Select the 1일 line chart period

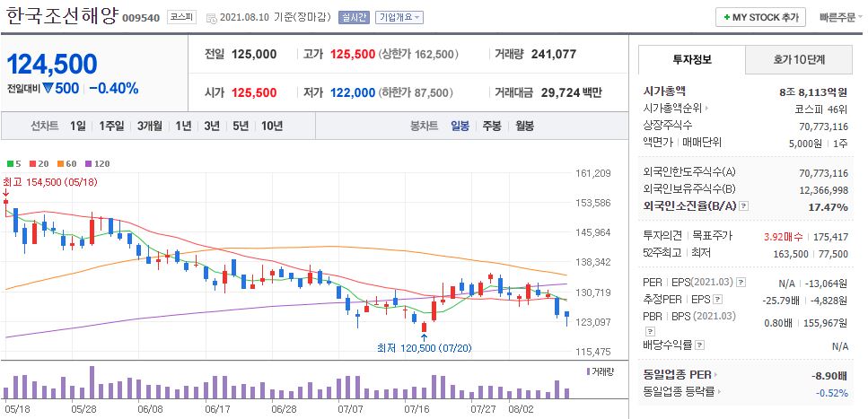coord(78,127)
